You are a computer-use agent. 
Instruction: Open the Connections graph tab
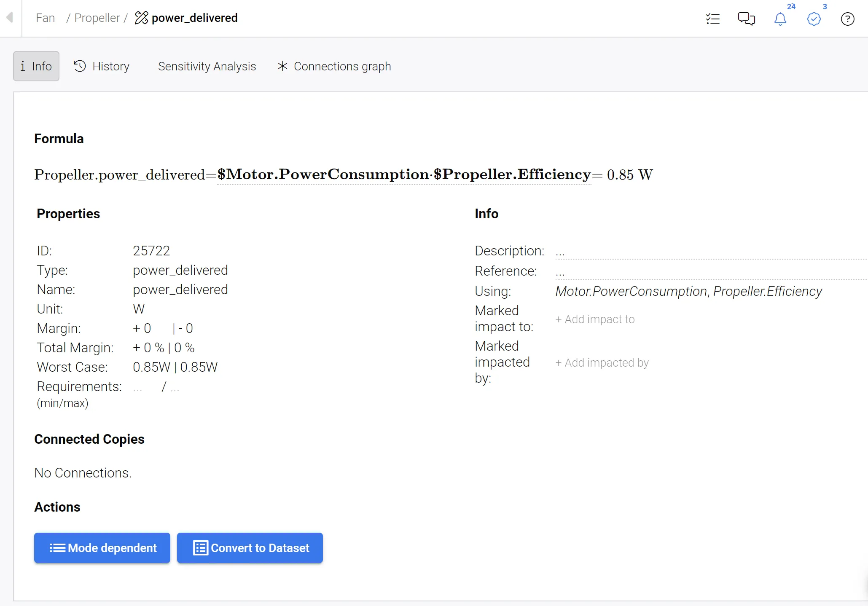pos(334,66)
